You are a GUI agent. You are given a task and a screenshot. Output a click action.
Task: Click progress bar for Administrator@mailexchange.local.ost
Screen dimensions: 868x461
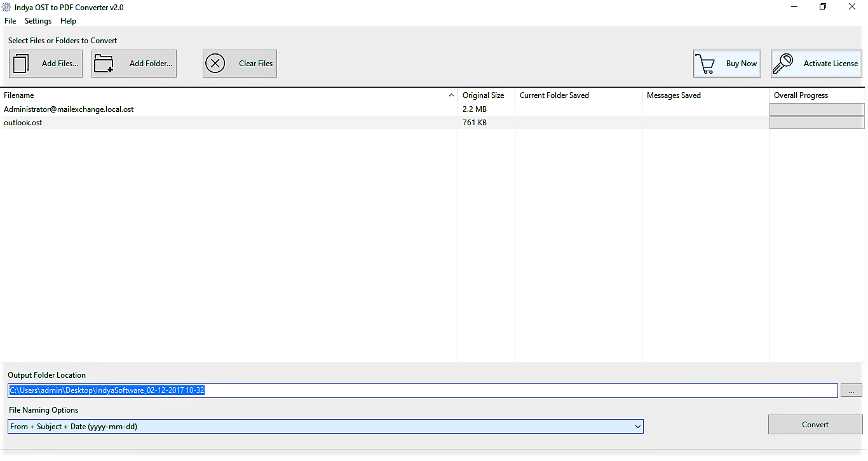click(817, 109)
